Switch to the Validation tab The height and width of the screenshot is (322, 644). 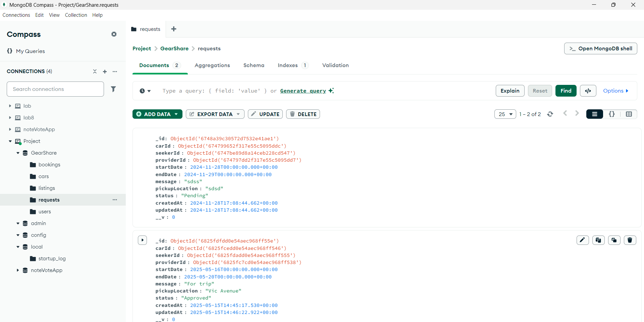click(x=335, y=65)
